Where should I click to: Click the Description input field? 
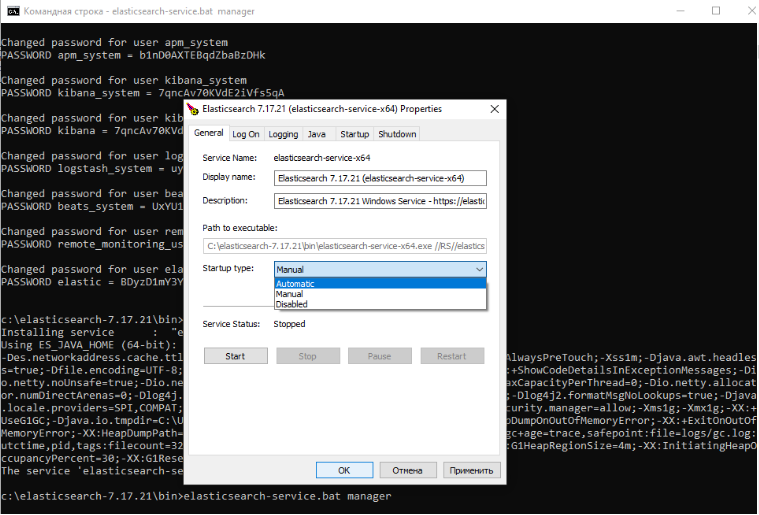click(x=380, y=201)
